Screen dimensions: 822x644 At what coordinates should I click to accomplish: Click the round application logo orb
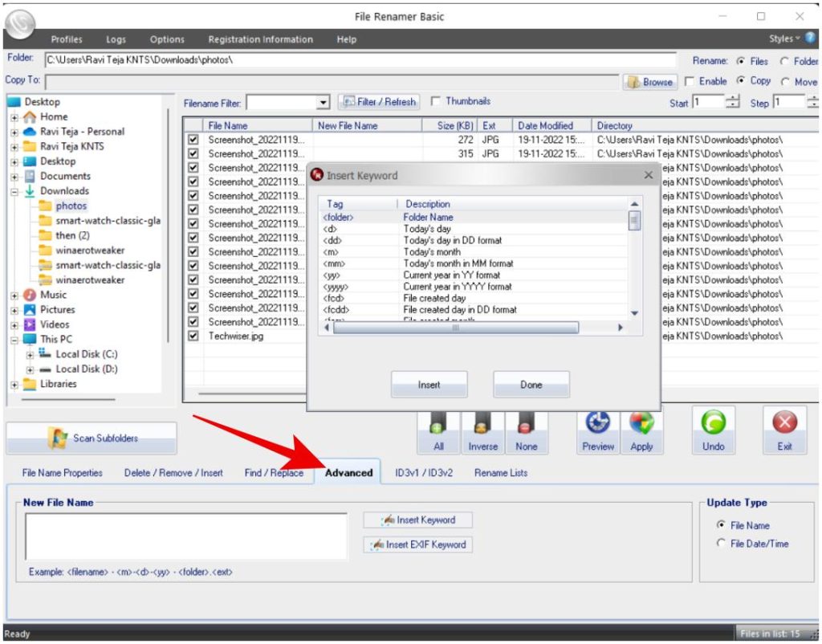20,23
